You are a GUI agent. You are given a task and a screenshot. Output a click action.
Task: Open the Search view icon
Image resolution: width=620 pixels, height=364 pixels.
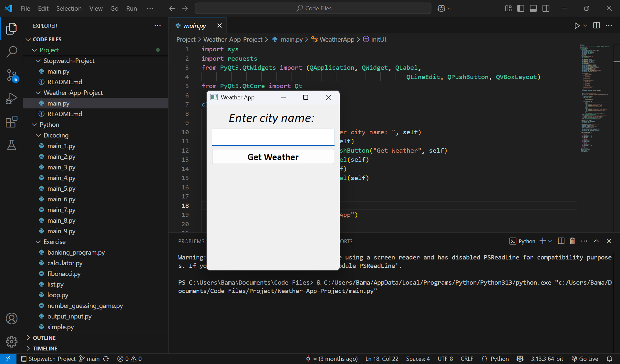click(x=12, y=52)
